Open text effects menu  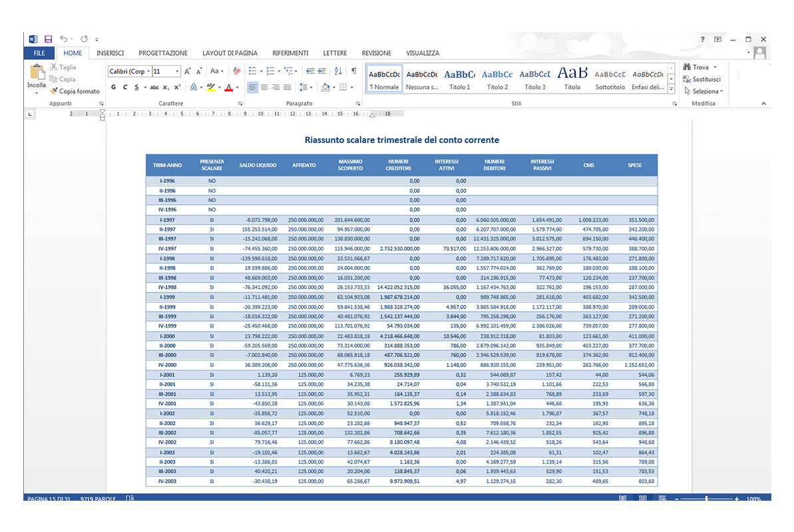point(194,88)
